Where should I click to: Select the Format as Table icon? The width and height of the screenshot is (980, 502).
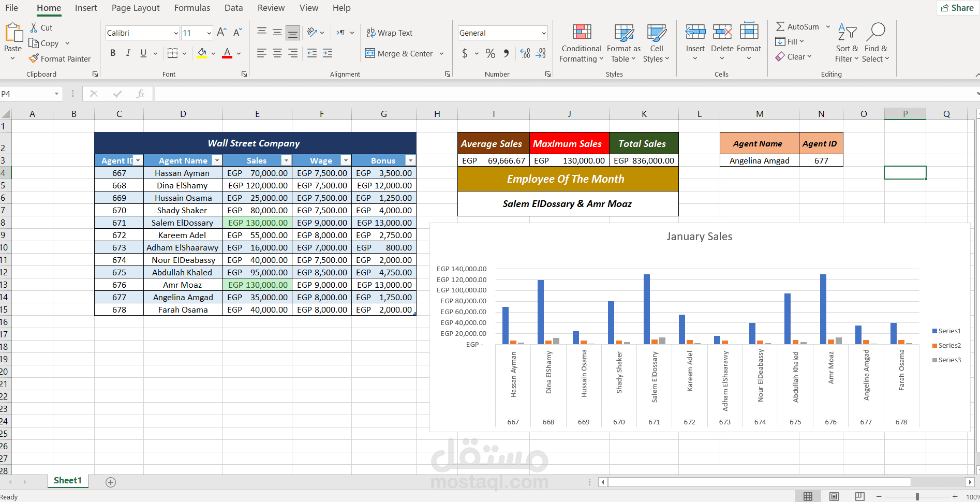pos(623,42)
